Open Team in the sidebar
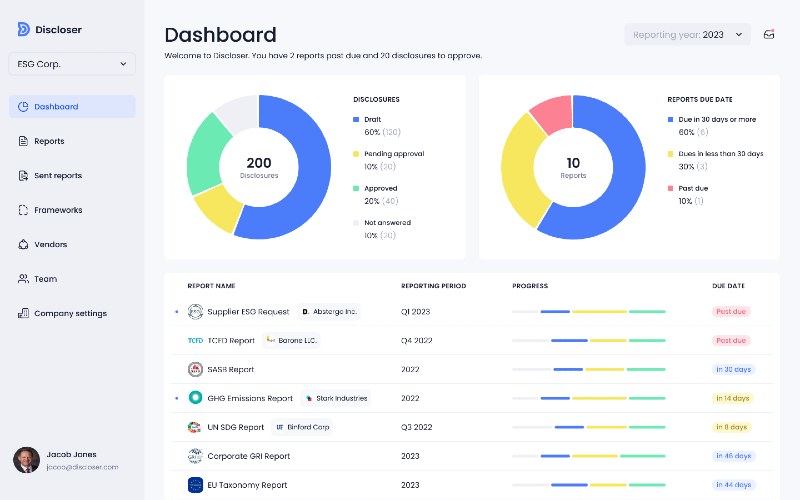The width and height of the screenshot is (800, 500). pyautogui.click(x=45, y=279)
